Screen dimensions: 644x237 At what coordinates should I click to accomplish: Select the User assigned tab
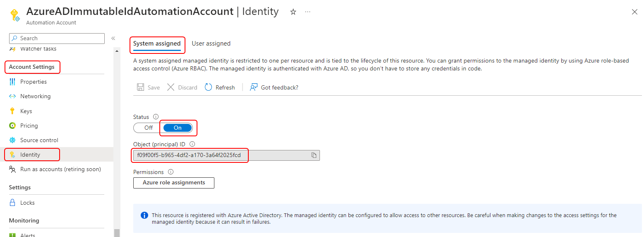pyautogui.click(x=211, y=44)
